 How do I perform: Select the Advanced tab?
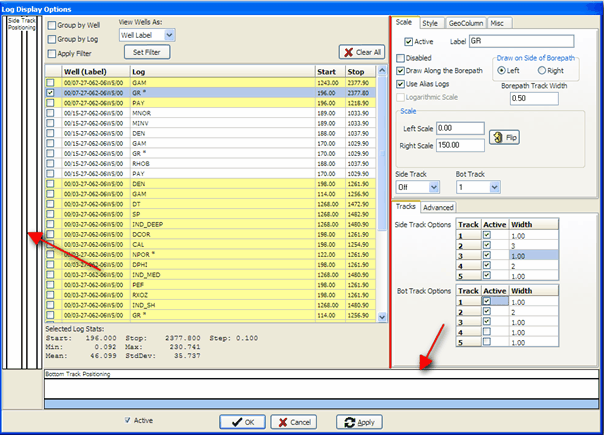click(x=438, y=207)
